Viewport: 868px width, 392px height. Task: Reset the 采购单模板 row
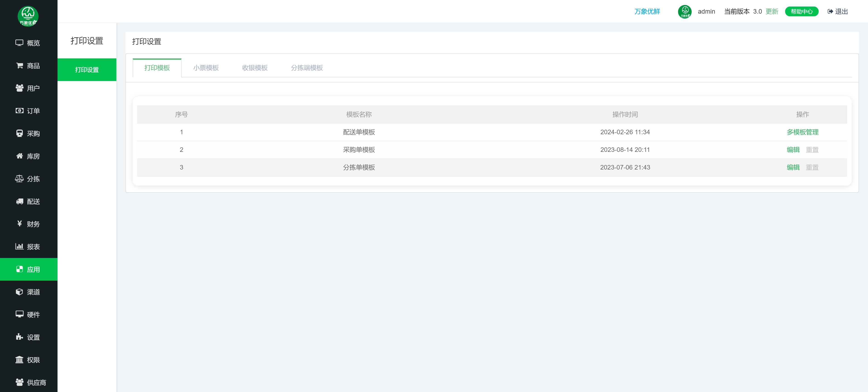[x=812, y=150]
